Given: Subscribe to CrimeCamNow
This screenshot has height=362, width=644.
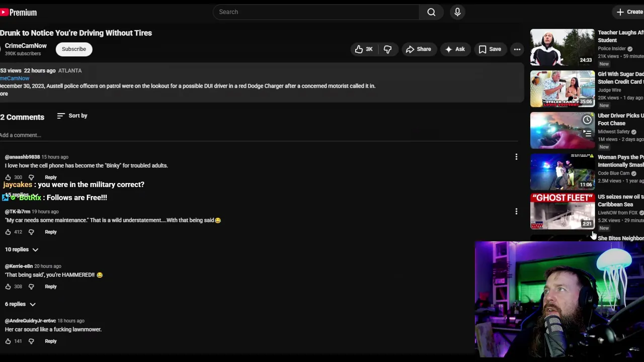Looking at the screenshot, I should (x=74, y=49).
